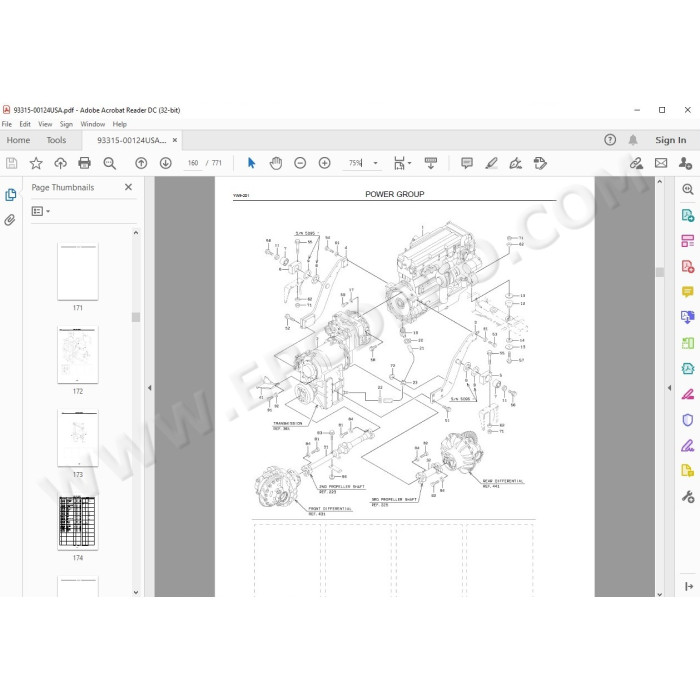
Task: Collapse the right tools pane arrow
Action: click(669, 388)
